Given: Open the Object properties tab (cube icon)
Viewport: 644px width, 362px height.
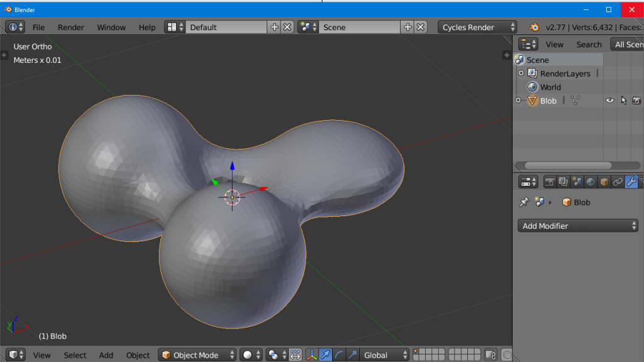Looking at the screenshot, I should [604, 182].
